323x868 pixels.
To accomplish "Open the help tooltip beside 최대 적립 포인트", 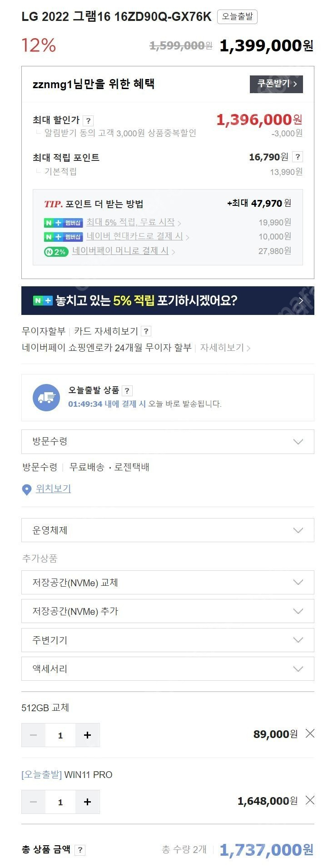I will click(x=298, y=157).
